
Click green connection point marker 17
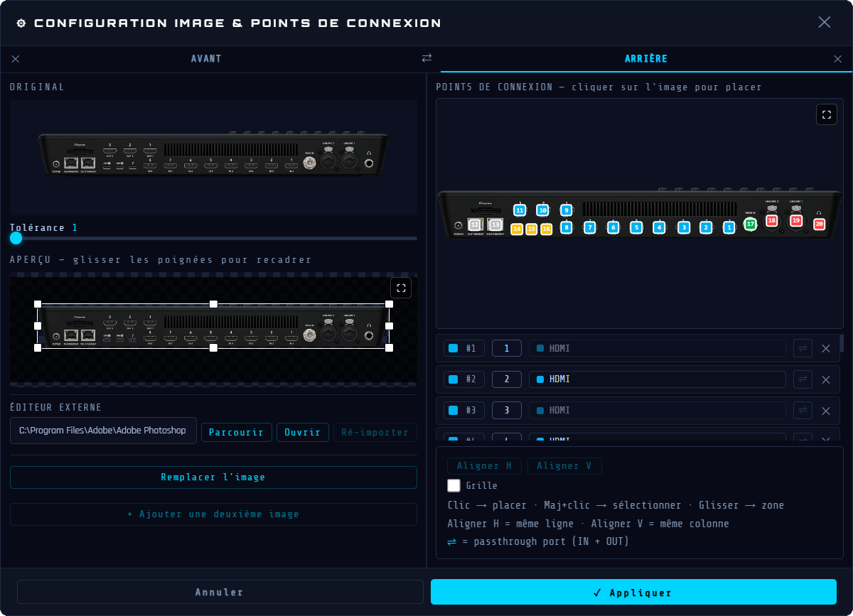tap(750, 224)
